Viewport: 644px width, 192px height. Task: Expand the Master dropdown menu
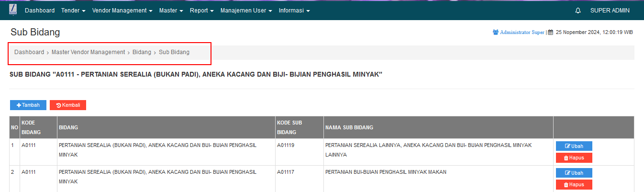tap(171, 11)
